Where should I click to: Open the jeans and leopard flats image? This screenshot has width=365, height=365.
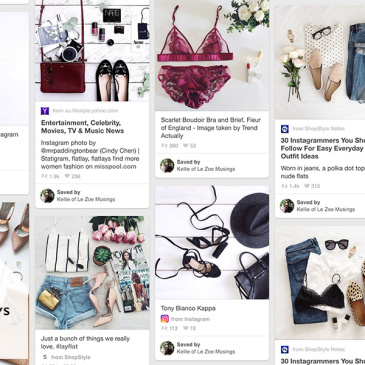(320, 283)
